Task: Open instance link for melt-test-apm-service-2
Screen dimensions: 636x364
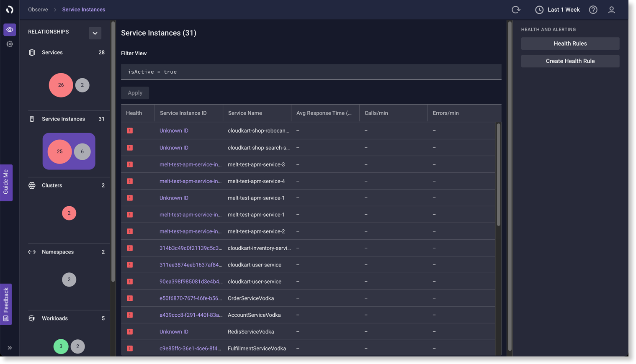Action: pyautogui.click(x=191, y=231)
